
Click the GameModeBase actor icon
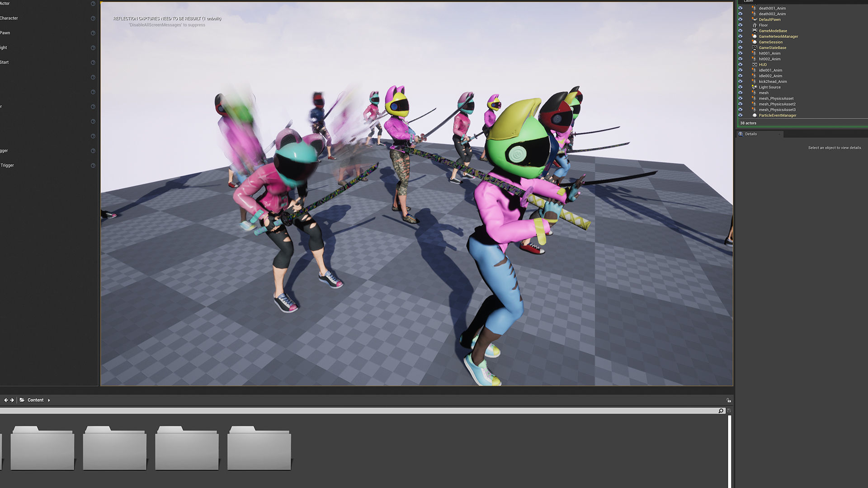[x=754, y=31]
